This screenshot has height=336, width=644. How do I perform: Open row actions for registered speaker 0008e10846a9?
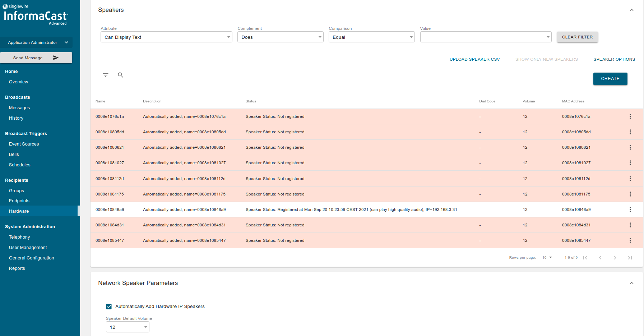point(630,210)
